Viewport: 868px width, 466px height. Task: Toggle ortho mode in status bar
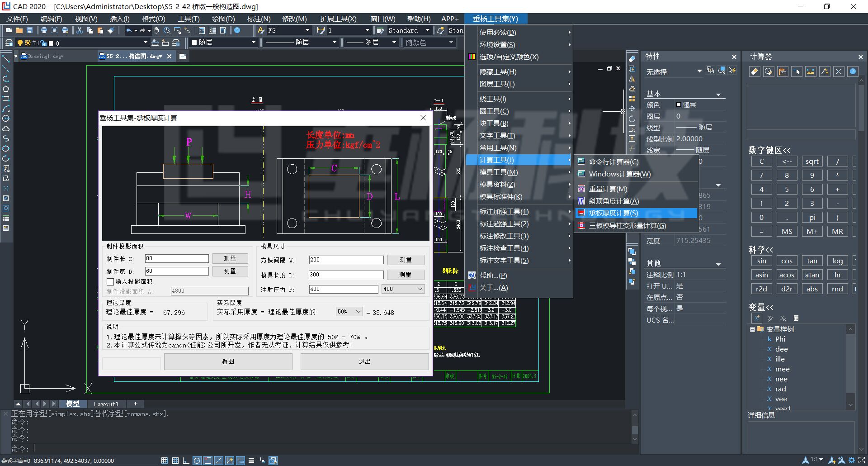tap(186, 461)
